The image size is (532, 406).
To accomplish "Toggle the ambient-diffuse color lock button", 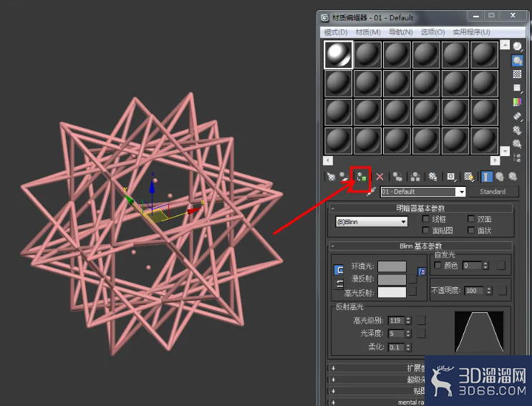I will pos(339,270).
